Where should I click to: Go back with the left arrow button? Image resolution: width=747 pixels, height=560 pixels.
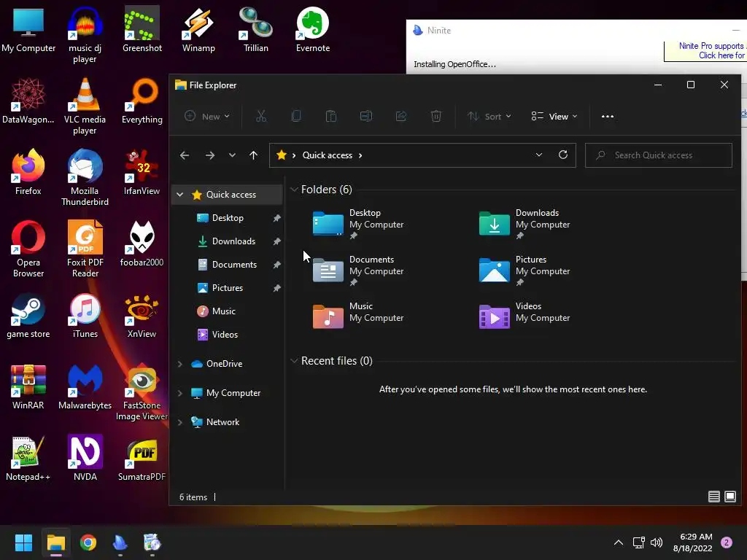coord(185,155)
